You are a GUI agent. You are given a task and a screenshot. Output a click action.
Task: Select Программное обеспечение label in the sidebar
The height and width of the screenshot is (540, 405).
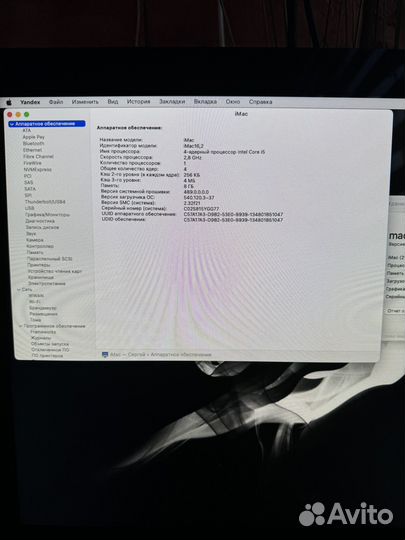click(x=54, y=326)
